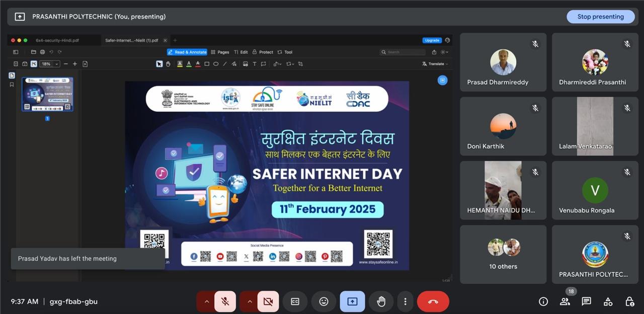The width and height of the screenshot is (644, 314).
Task: Switch to the 6x4-security-Hindi.pdf tab
Action: click(57, 40)
